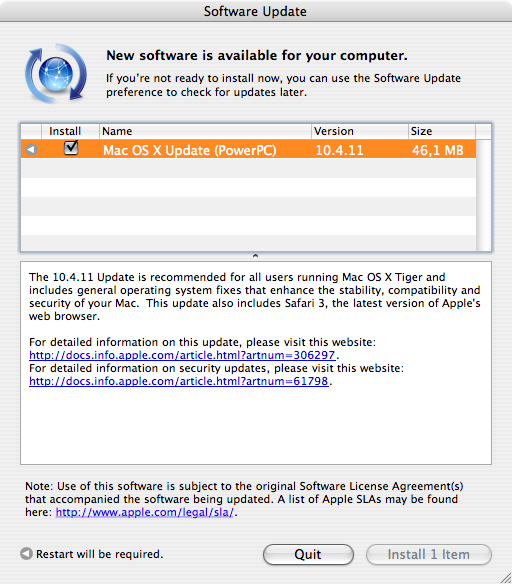Sort the list by the Install column header
The image size is (512, 584).
(70, 131)
